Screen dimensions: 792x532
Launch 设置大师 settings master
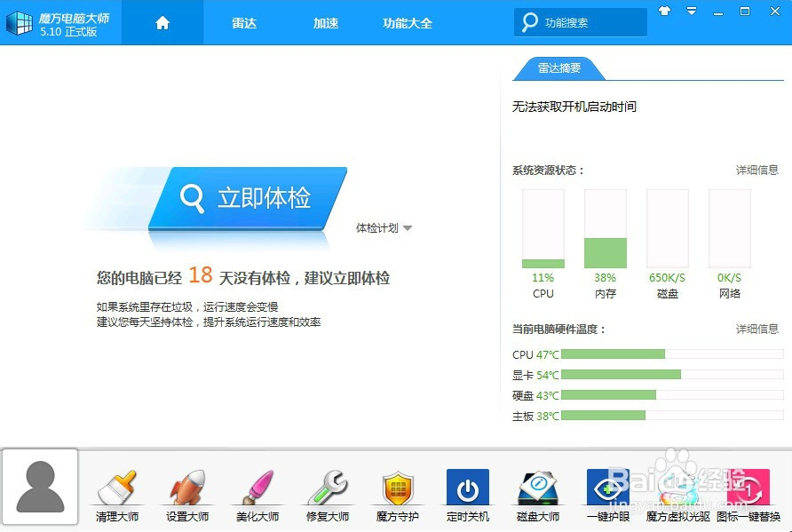coord(186,494)
